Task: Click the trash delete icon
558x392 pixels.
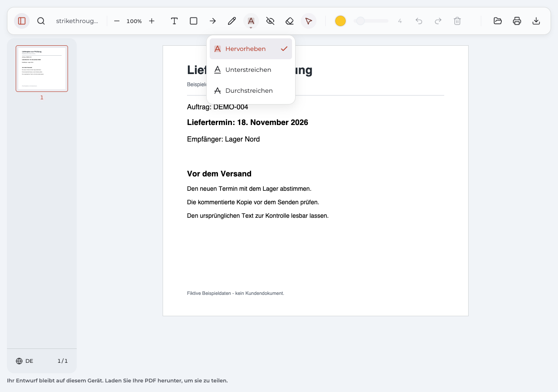Action: pyautogui.click(x=457, y=21)
